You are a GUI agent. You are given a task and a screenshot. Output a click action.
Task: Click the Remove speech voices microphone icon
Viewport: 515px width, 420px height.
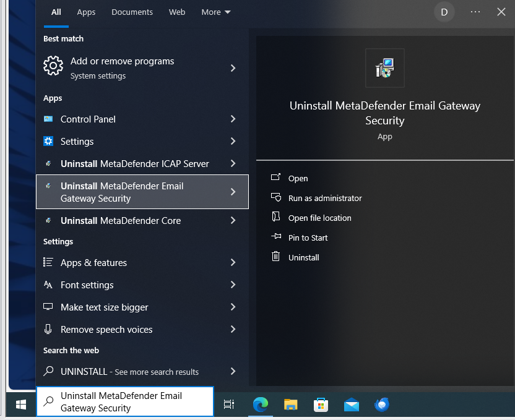(48, 329)
